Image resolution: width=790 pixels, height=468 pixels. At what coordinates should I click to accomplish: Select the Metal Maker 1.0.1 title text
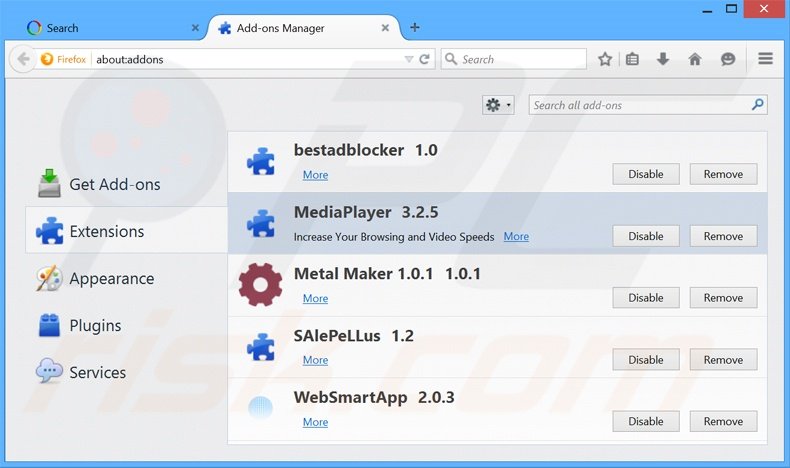[x=387, y=274]
